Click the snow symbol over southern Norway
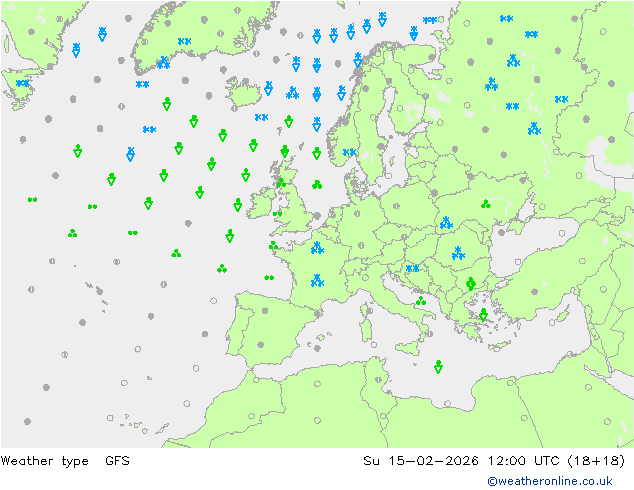 pyautogui.click(x=349, y=152)
